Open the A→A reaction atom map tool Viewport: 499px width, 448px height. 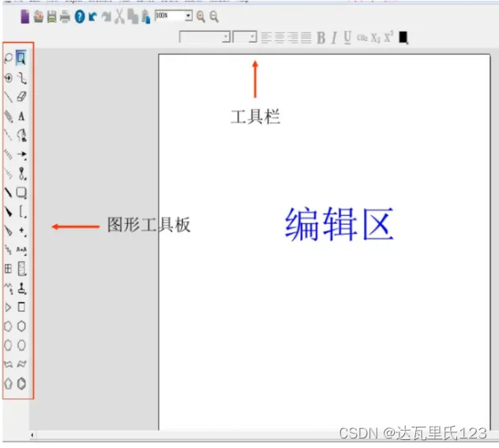point(21,250)
